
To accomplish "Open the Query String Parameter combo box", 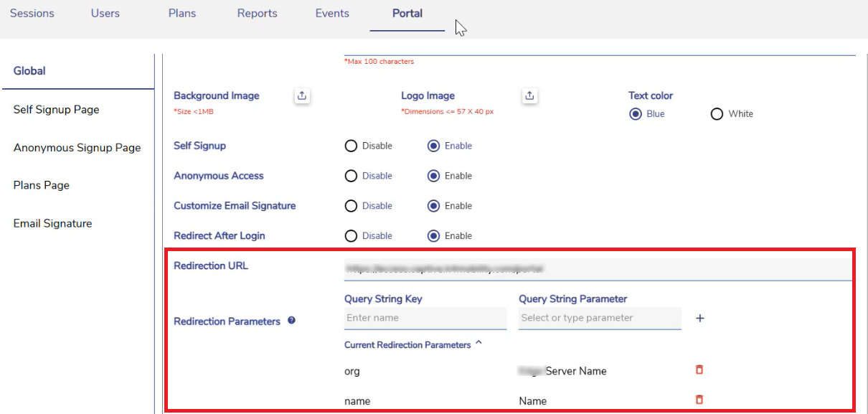I will click(x=599, y=318).
